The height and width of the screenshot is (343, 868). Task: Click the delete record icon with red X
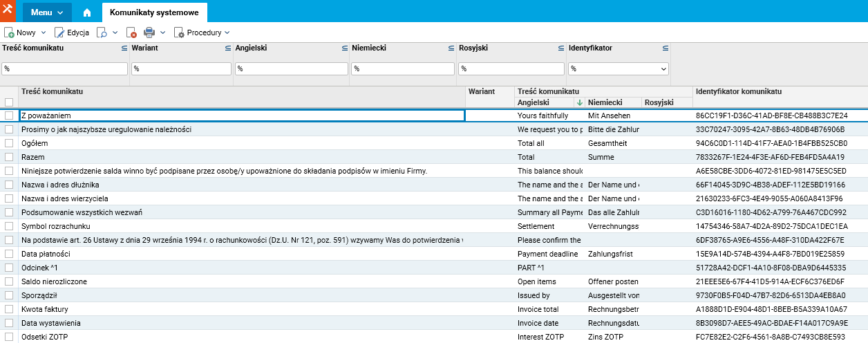tap(131, 33)
